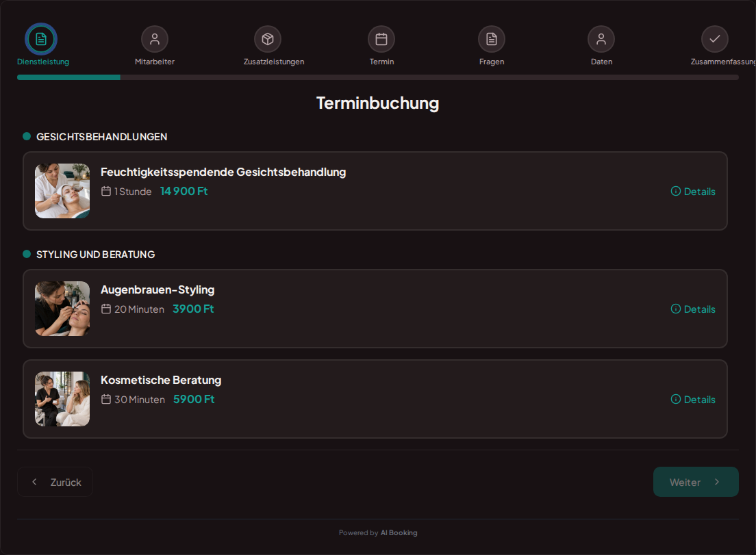The height and width of the screenshot is (555, 756).
Task: Click calendar icon beside 30 Minuten
Action: tap(106, 400)
